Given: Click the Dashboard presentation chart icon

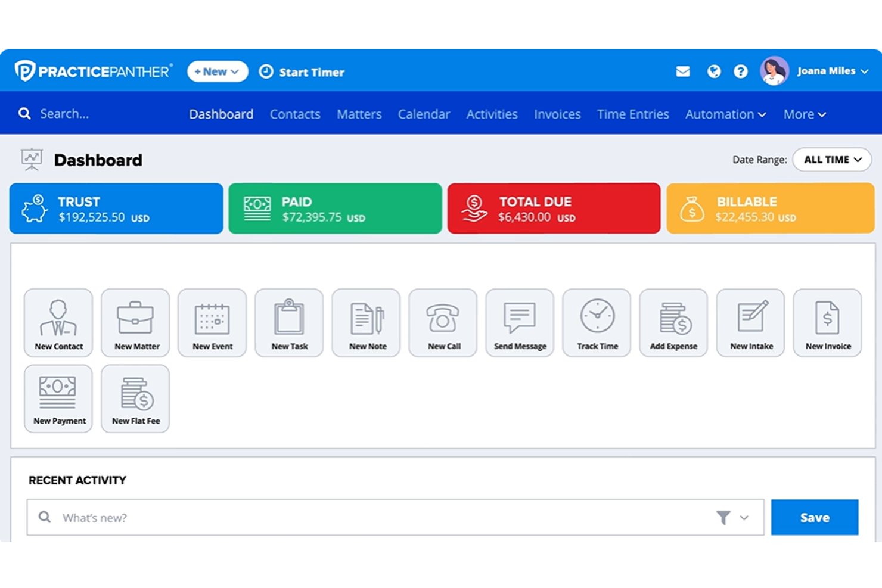Looking at the screenshot, I should tap(32, 160).
